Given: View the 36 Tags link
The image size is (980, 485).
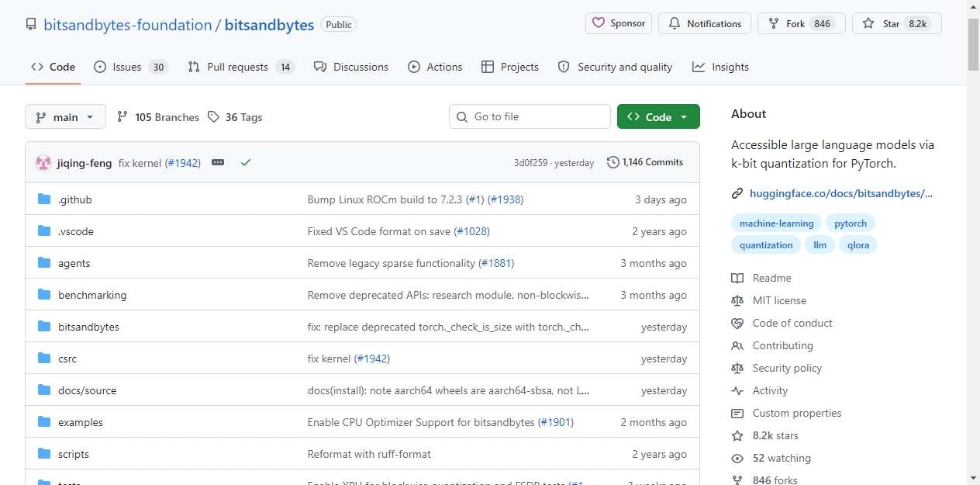Looking at the screenshot, I should (235, 117).
